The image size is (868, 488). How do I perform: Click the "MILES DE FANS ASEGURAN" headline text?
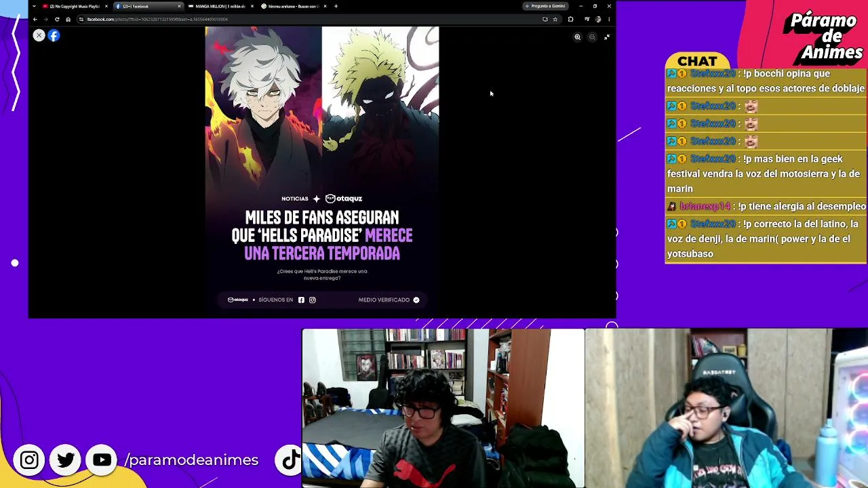[322, 218]
